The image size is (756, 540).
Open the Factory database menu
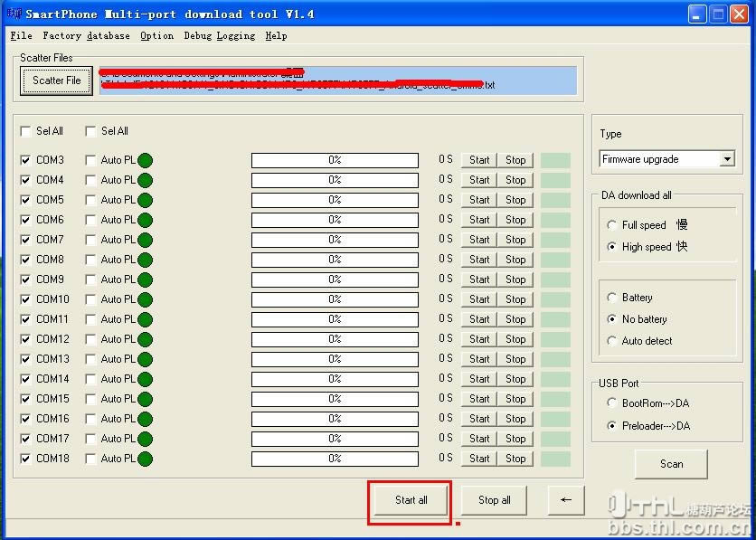[x=86, y=35]
